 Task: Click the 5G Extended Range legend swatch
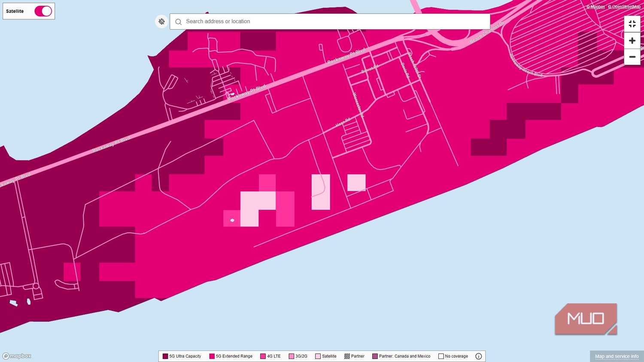[x=212, y=356]
